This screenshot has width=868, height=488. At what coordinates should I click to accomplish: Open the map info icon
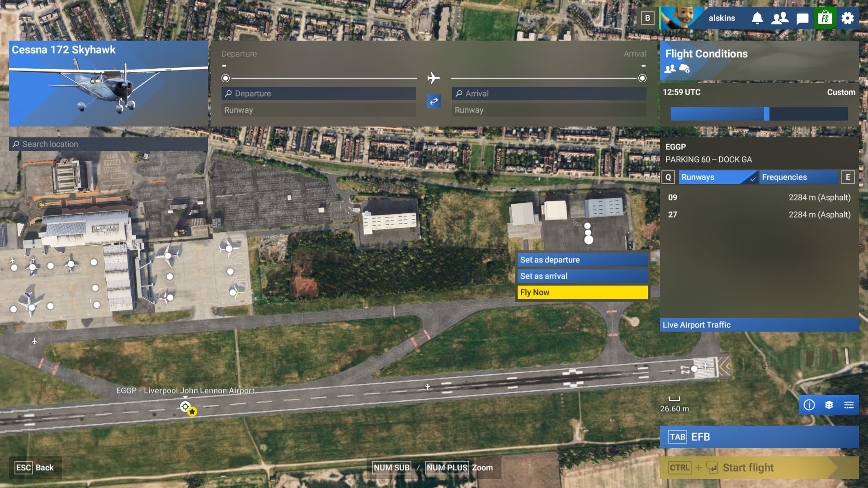(x=809, y=405)
